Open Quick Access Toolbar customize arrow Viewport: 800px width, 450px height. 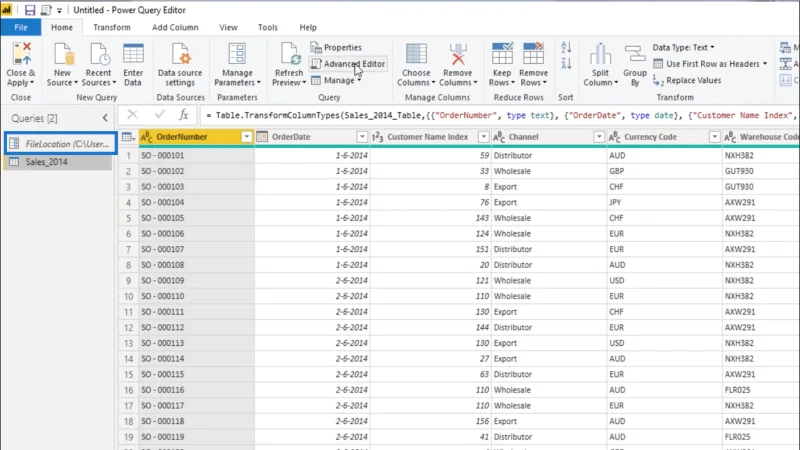coord(60,10)
